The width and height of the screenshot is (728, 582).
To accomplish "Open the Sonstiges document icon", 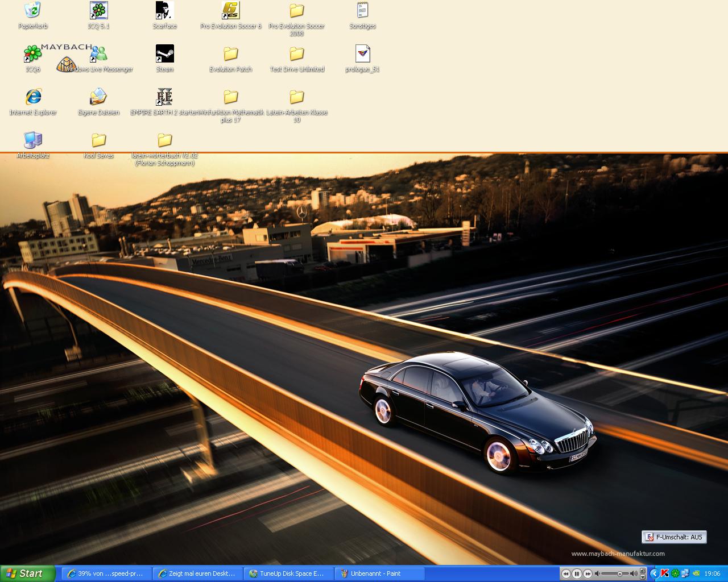I will [363, 16].
